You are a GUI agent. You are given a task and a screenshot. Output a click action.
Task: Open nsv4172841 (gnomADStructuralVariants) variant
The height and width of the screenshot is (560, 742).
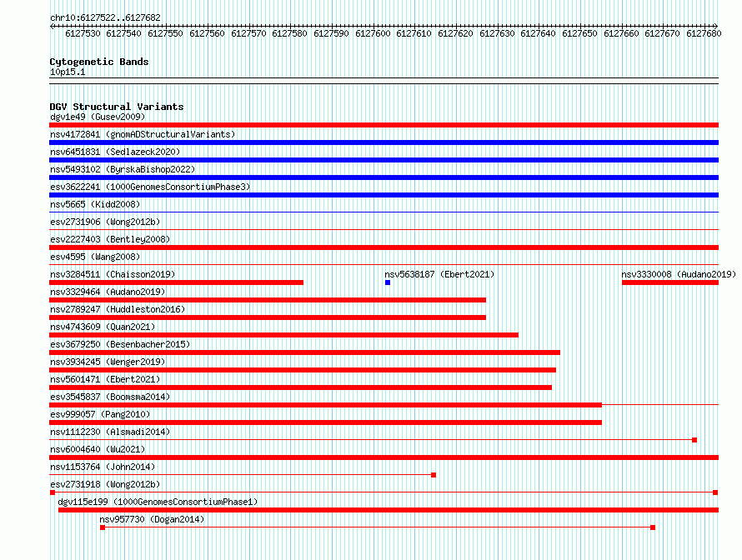(x=143, y=134)
